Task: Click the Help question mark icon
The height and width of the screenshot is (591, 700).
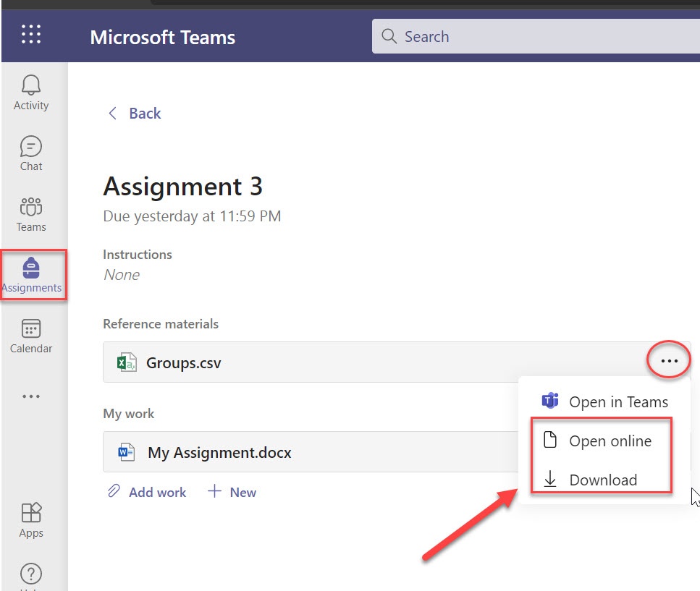Action: click(x=31, y=574)
